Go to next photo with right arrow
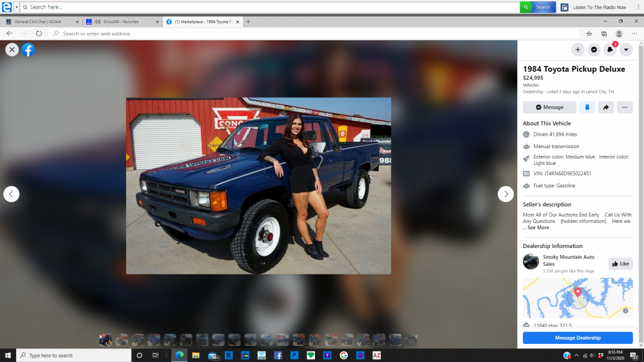 point(506,194)
